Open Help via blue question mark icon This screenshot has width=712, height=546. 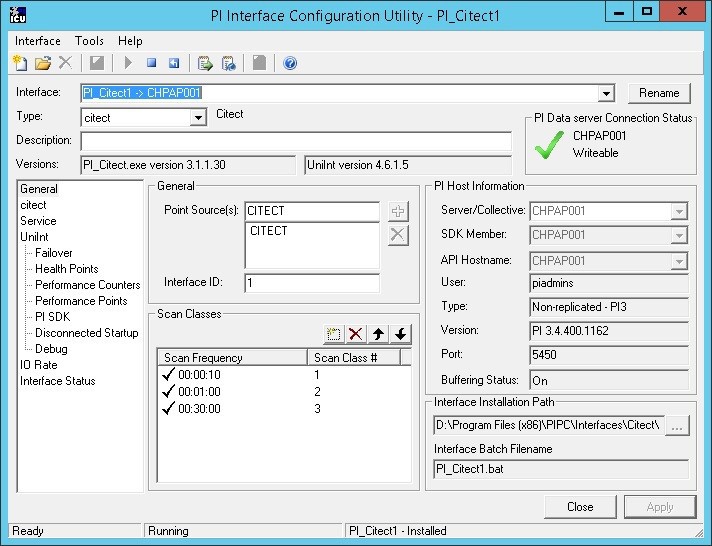290,63
